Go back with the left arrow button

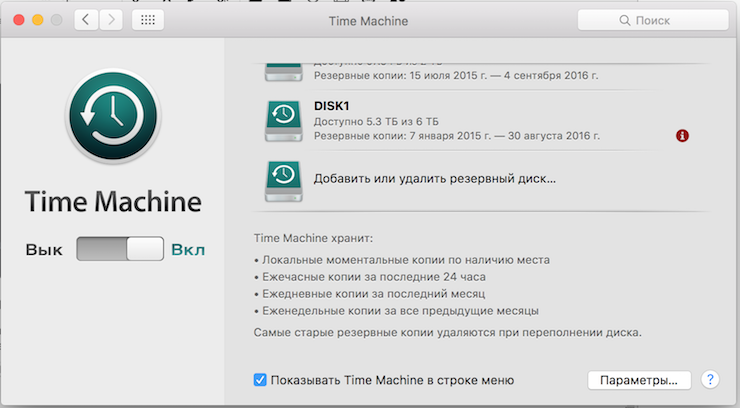click(86, 20)
